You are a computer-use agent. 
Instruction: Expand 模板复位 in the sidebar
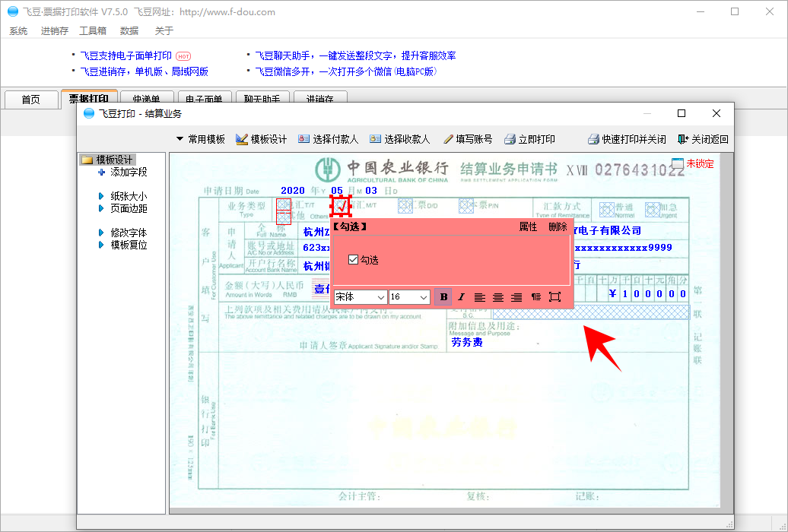click(101, 245)
